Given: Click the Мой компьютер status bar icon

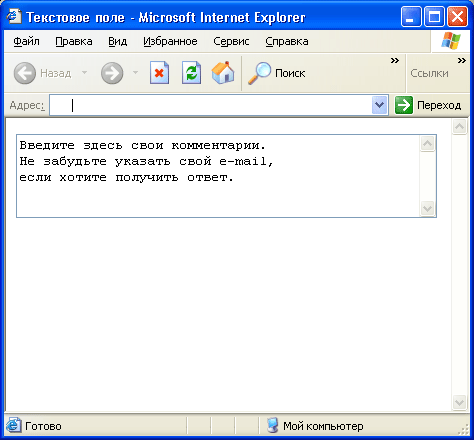Looking at the screenshot, I should click(272, 426).
